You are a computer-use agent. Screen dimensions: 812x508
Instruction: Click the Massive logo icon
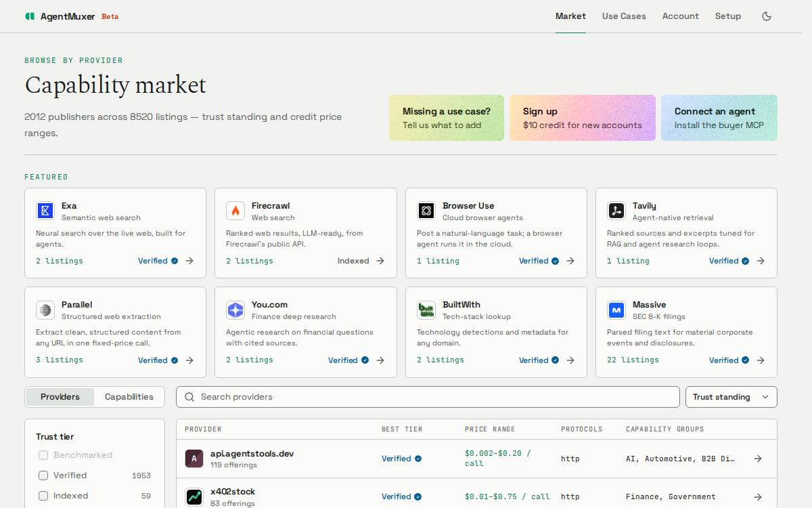616,310
